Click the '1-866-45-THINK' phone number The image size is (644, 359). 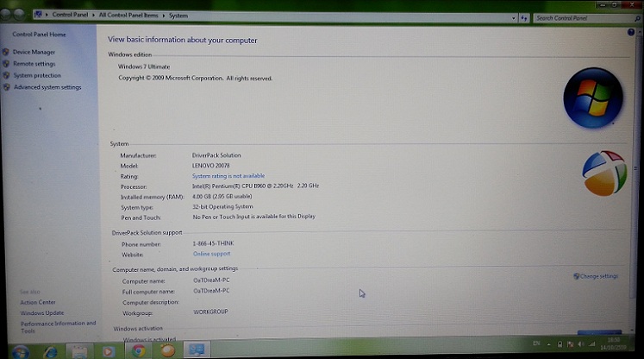pyautogui.click(x=213, y=243)
